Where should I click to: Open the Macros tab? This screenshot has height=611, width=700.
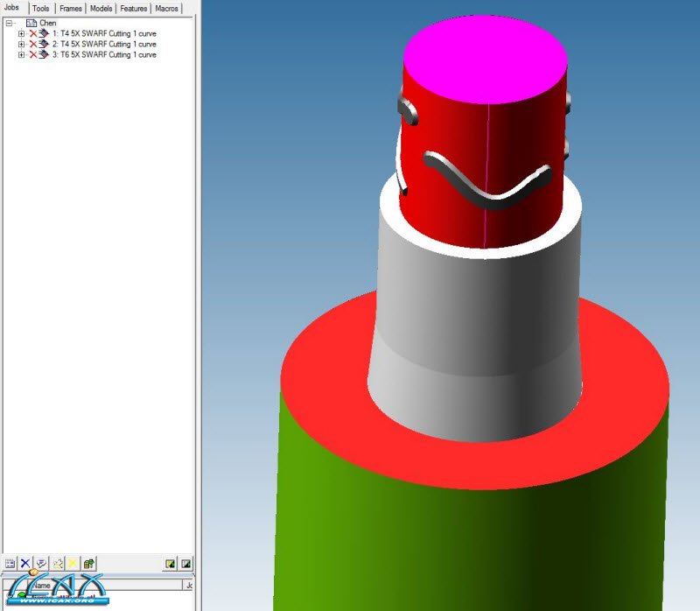coord(166,9)
